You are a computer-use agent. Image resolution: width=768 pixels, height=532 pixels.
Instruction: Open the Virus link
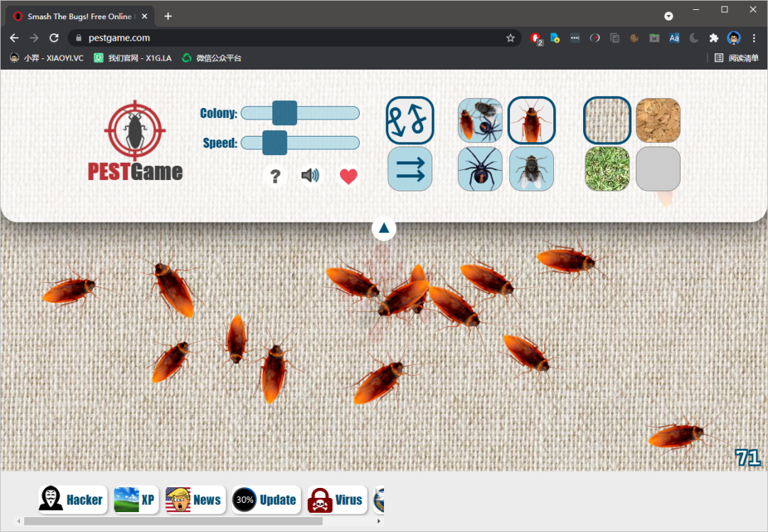[336, 500]
